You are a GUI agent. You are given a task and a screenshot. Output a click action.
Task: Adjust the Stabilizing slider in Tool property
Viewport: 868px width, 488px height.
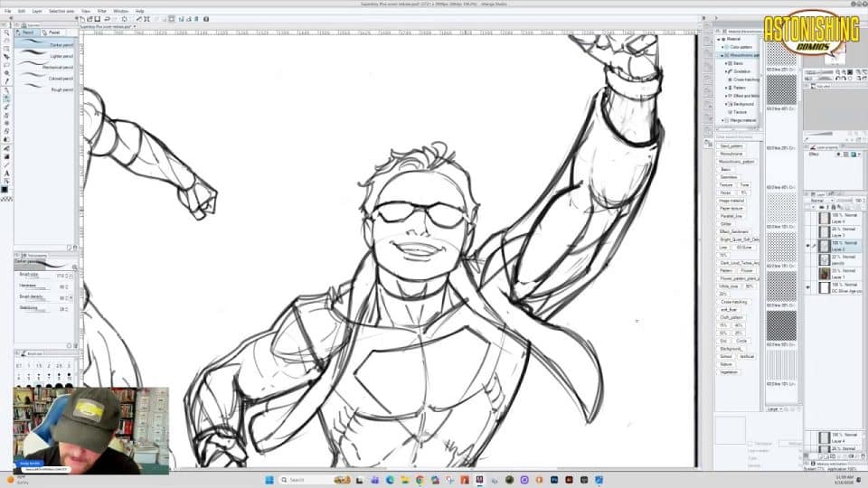(38, 312)
